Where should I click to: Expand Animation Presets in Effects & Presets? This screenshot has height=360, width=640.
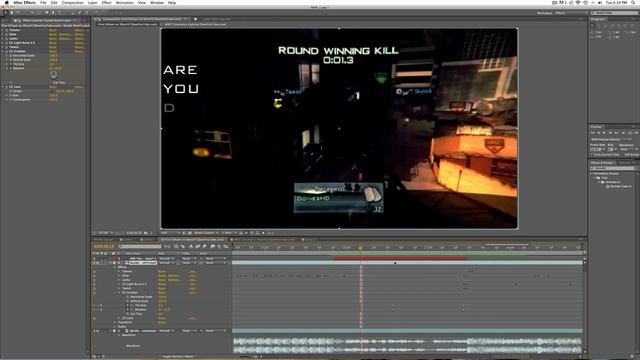pyautogui.click(x=591, y=173)
